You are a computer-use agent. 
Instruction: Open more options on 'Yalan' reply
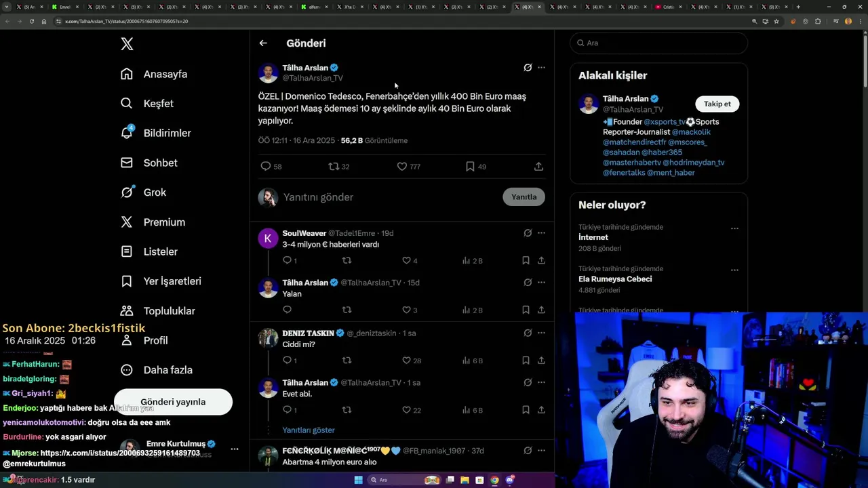[x=541, y=283]
